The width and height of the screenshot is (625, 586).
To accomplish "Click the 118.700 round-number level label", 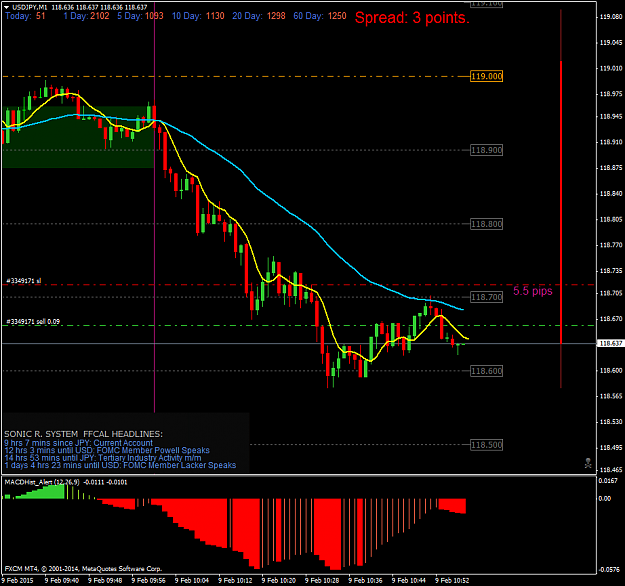I will [486, 297].
